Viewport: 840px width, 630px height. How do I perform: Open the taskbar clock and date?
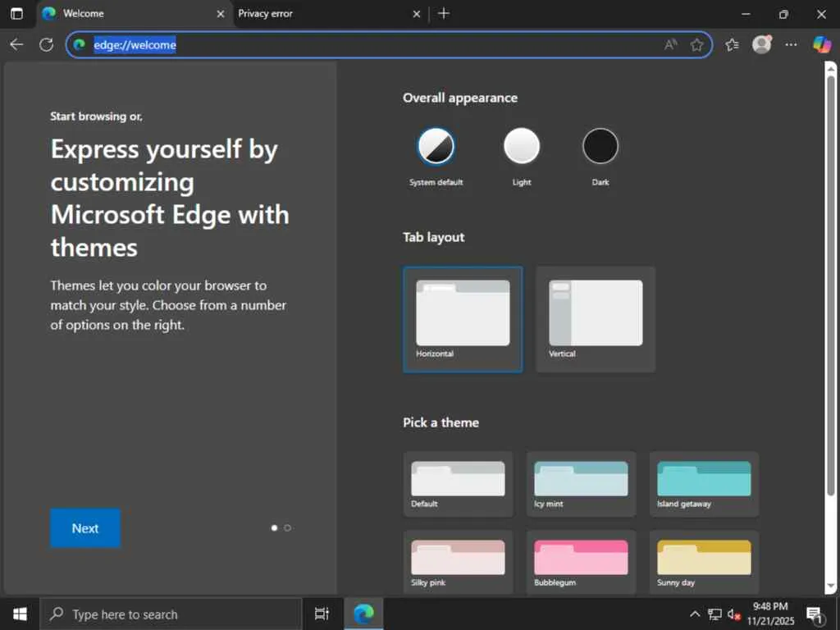click(x=770, y=614)
